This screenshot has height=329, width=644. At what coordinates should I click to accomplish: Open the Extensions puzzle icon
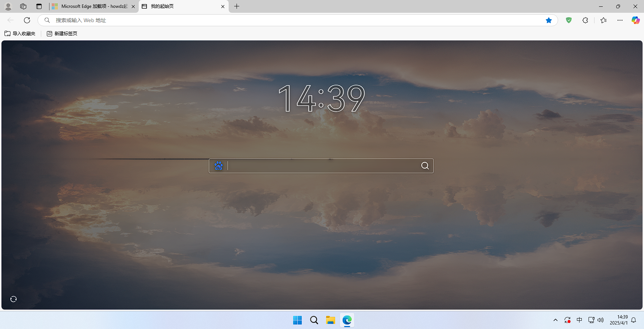point(585,20)
